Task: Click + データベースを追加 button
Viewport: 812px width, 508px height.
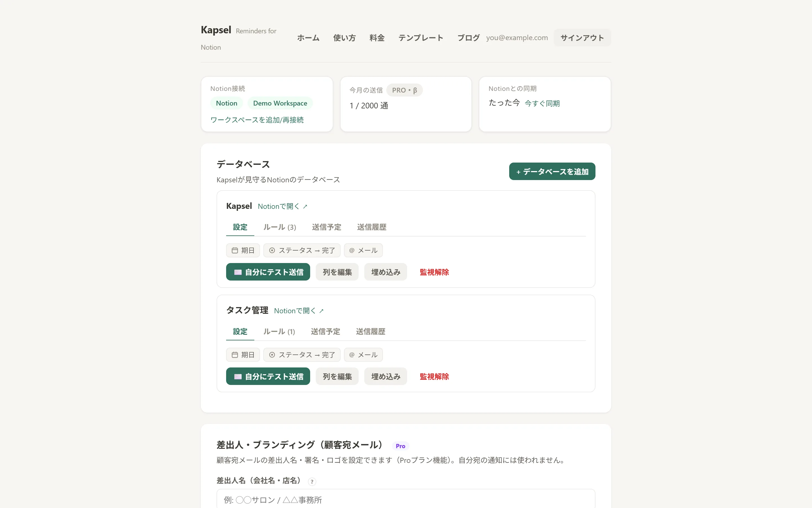Action: click(x=552, y=171)
